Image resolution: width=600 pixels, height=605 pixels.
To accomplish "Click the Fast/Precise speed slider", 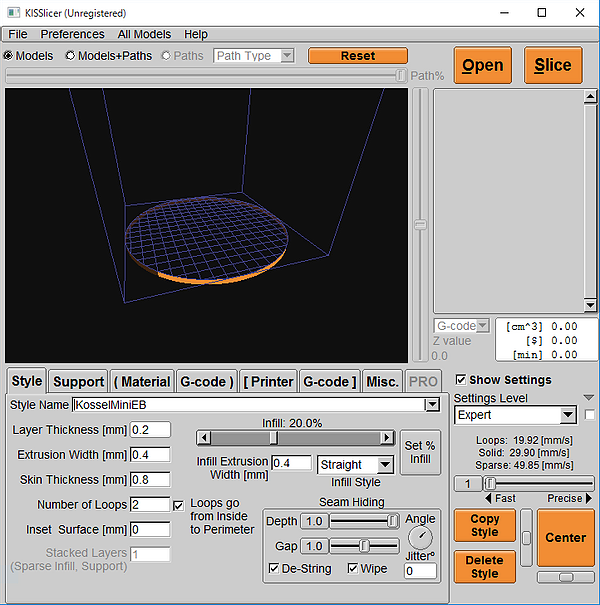I will 539,483.
